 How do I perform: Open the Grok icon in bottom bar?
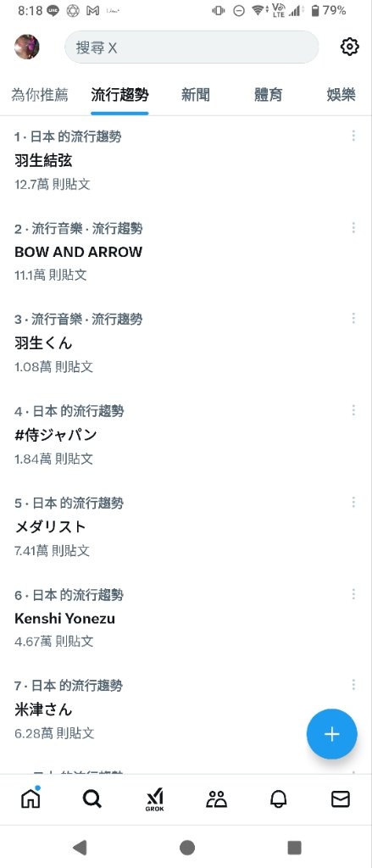154,800
